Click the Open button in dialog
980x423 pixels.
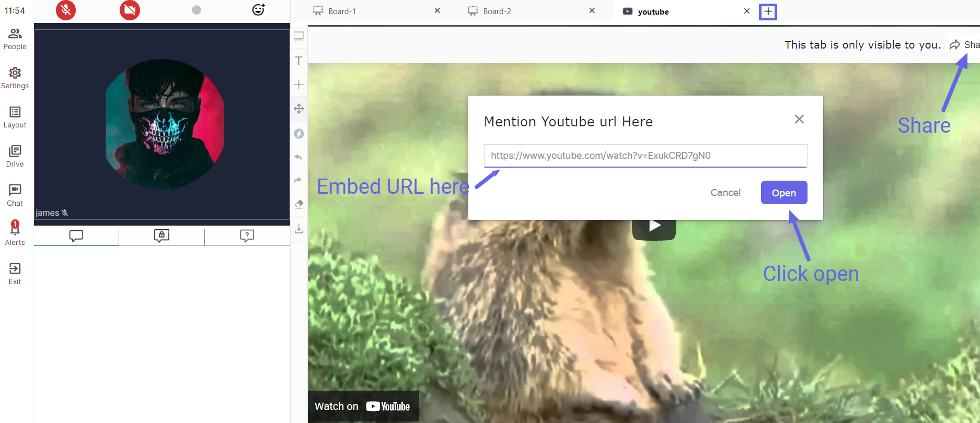click(784, 193)
